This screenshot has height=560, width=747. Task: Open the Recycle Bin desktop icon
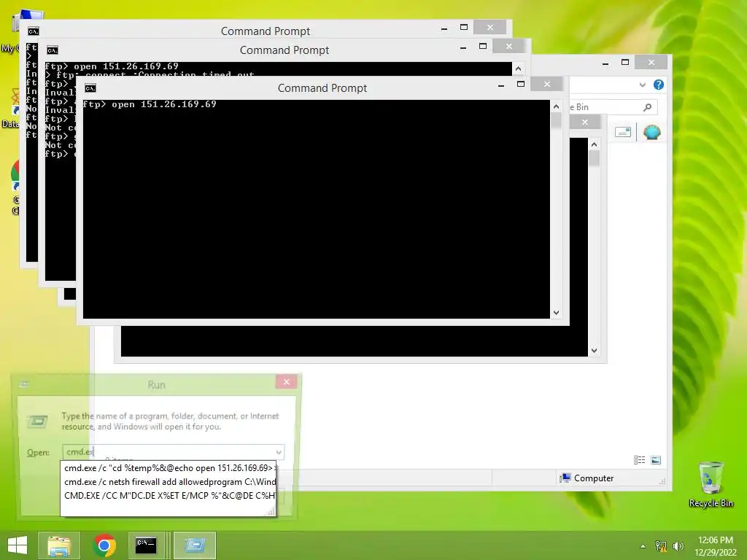click(x=711, y=485)
